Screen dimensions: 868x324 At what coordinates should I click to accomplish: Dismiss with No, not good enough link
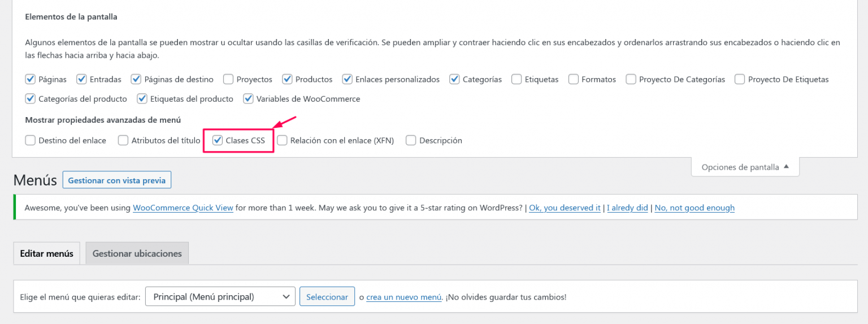(x=695, y=208)
